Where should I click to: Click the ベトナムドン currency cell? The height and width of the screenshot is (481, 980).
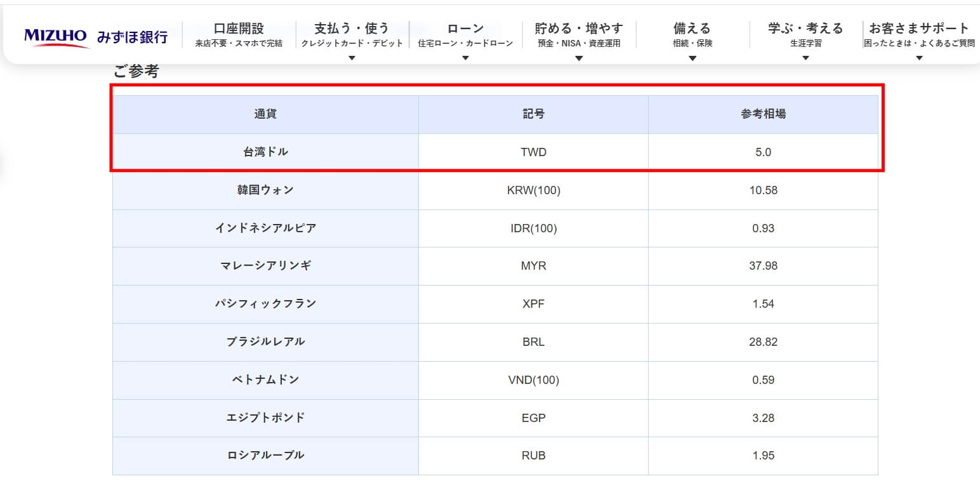click(265, 380)
